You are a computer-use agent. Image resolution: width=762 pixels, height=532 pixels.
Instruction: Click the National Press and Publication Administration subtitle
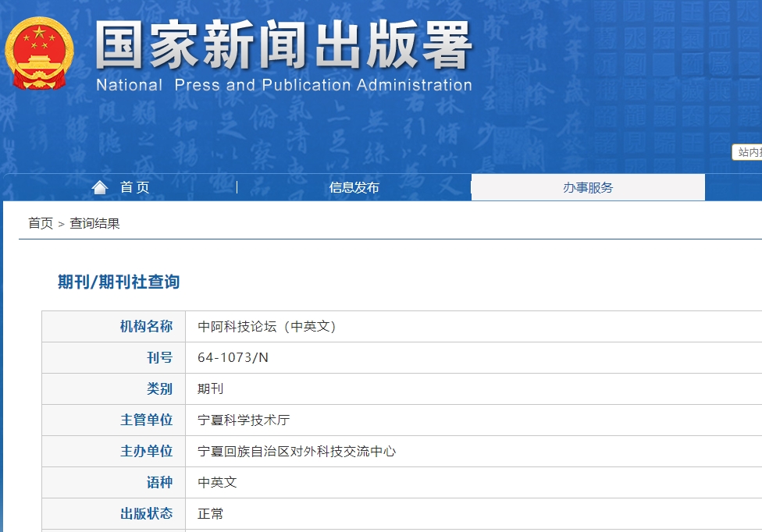point(283,85)
